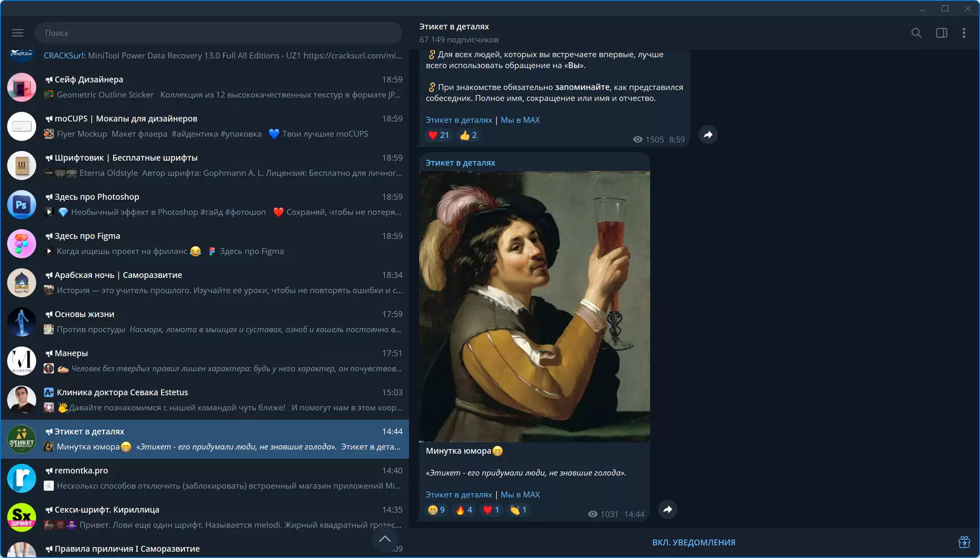Screen dimensions: 980x558
Task: Open remontka.pro chat
Action: click(205, 478)
